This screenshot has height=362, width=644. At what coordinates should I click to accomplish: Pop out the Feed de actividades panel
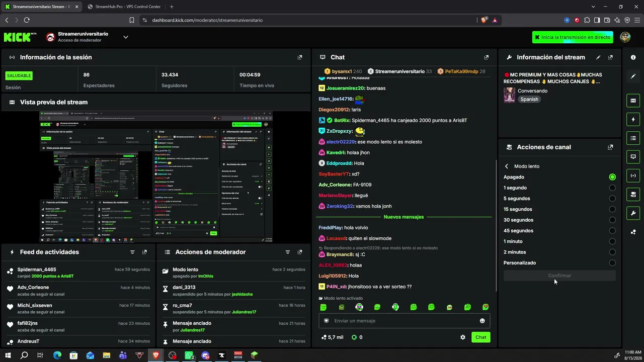(x=144, y=252)
